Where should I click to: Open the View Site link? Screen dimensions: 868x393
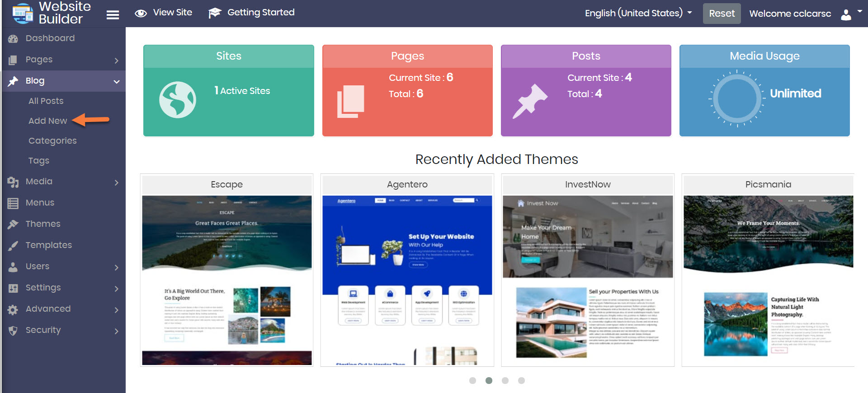click(164, 13)
